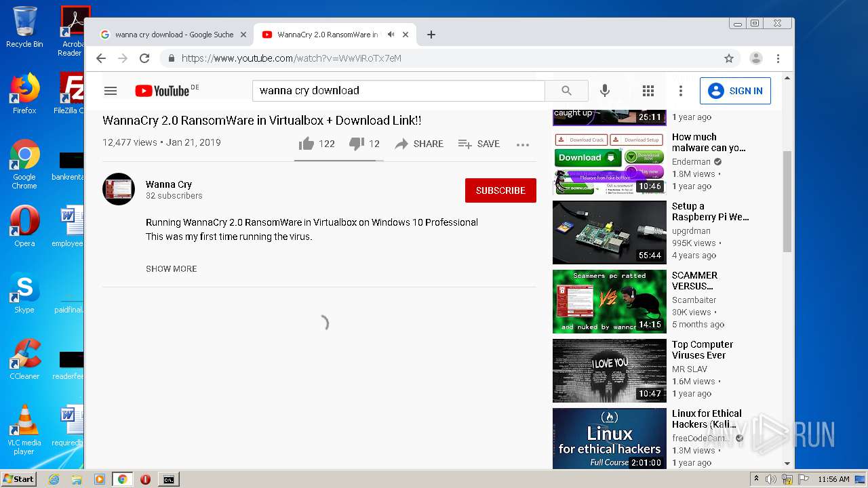This screenshot has height=488, width=868.
Task: Start voice search with microphone icon
Action: (x=605, y=91)
